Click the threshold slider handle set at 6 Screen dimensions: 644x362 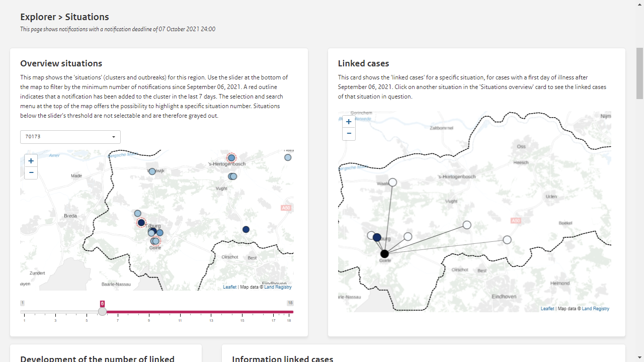(x=102, y=311)
